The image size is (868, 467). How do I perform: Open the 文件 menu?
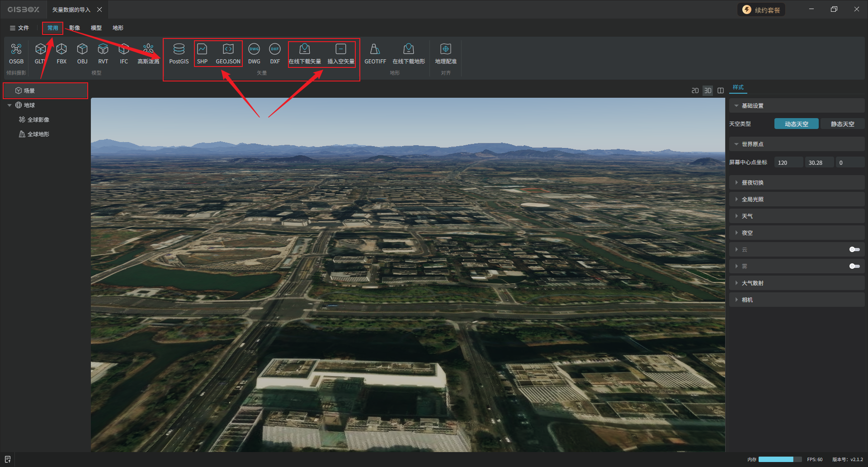(19, 28)
